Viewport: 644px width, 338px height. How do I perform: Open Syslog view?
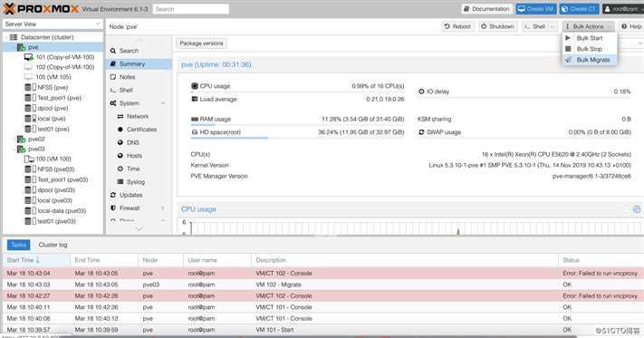coord(139,182)
